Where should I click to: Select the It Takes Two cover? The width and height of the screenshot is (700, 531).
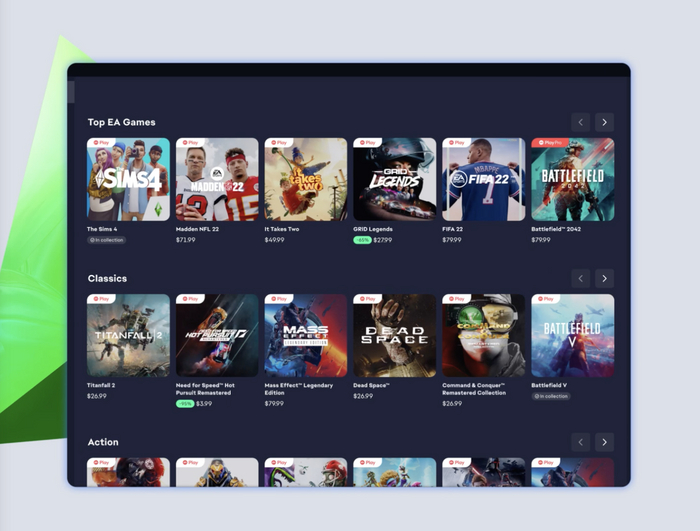(306, 179)
